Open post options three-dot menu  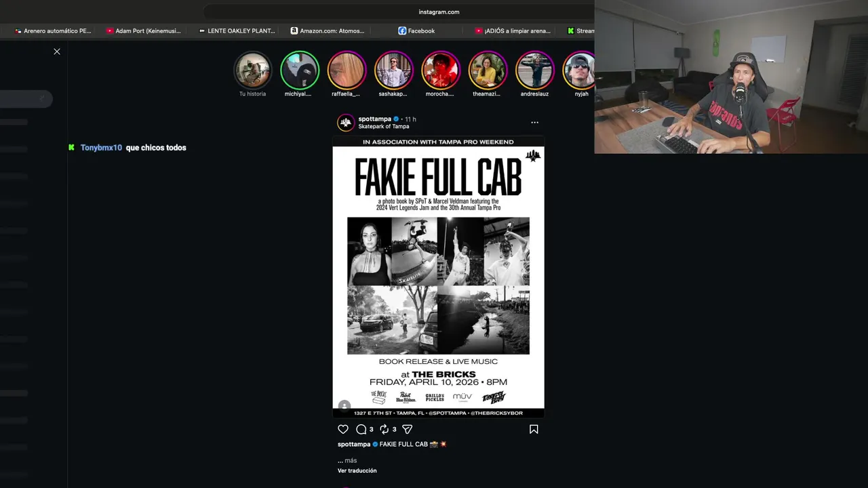(x=534, y=123)
